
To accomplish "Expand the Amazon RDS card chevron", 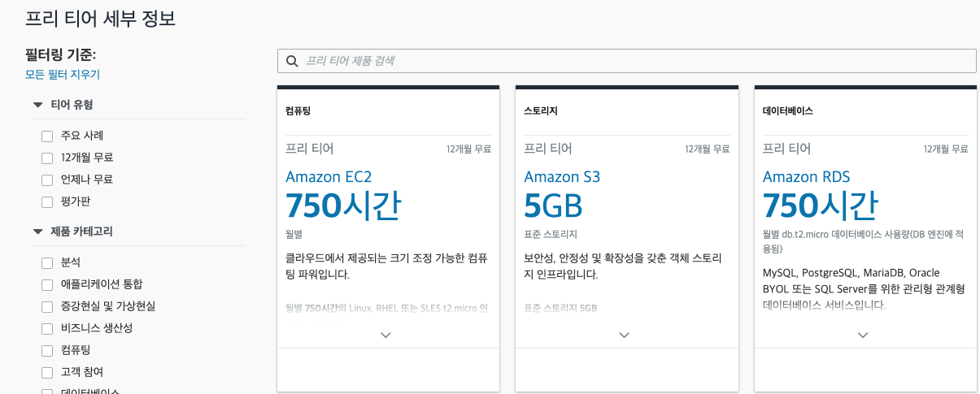I will coord(863,335).
